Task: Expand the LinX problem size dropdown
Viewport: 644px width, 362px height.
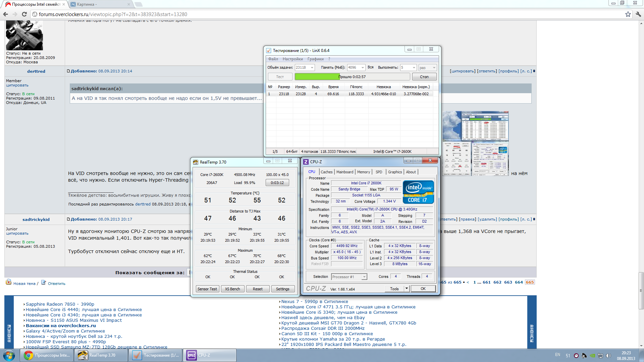Action: 312,68
